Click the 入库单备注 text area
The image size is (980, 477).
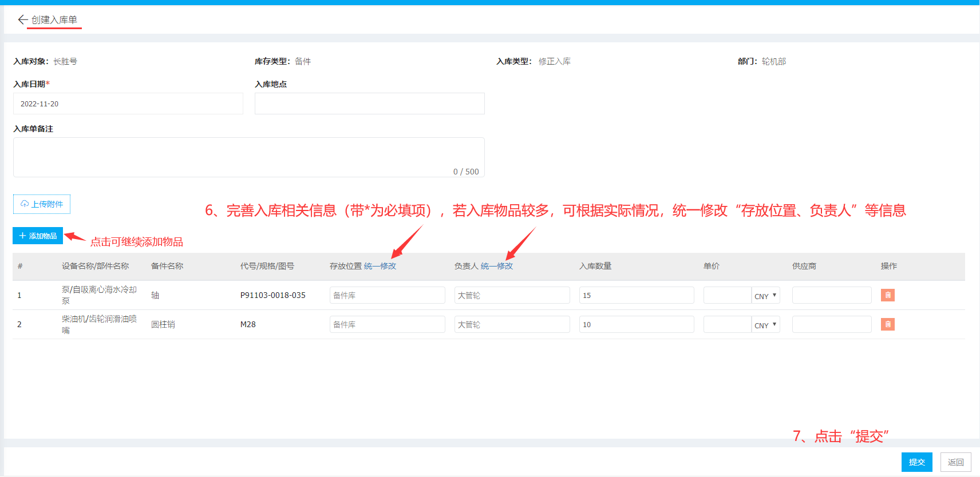(249, 157)
